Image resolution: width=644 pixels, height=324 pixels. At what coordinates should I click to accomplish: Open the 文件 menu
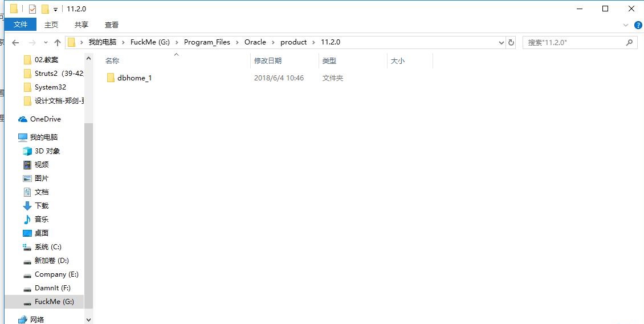21,25
